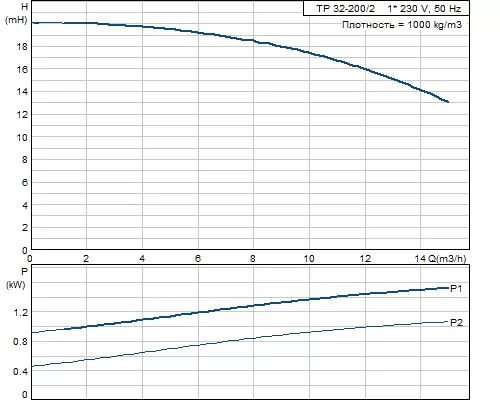
Task: Click the end point of the head curve
Action: [448, 102]
